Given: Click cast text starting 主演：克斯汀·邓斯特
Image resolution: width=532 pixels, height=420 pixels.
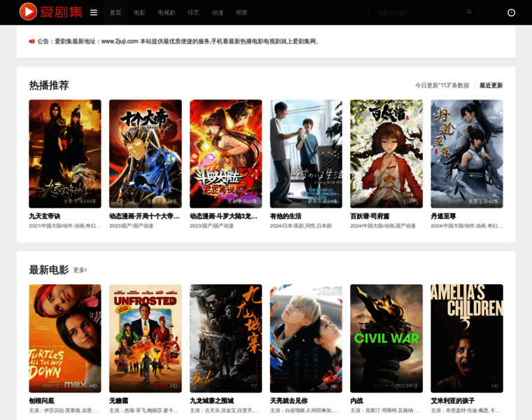Looking at the screenshot, I should [385, 410].
